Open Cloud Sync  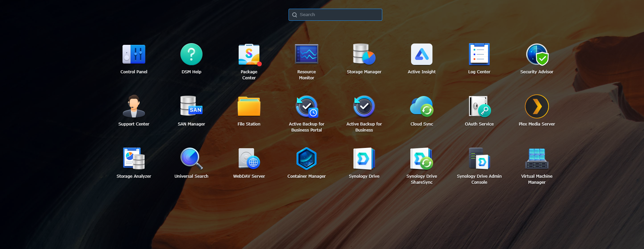coord(422,106)
